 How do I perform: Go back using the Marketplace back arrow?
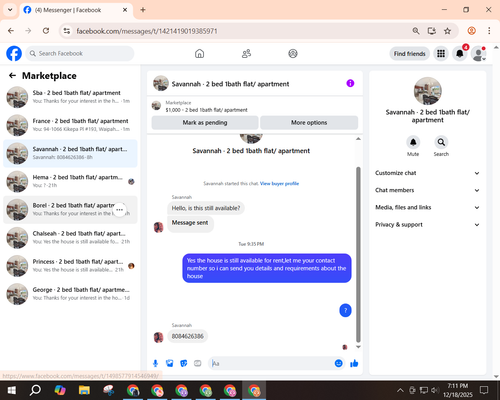pos(12,76)
